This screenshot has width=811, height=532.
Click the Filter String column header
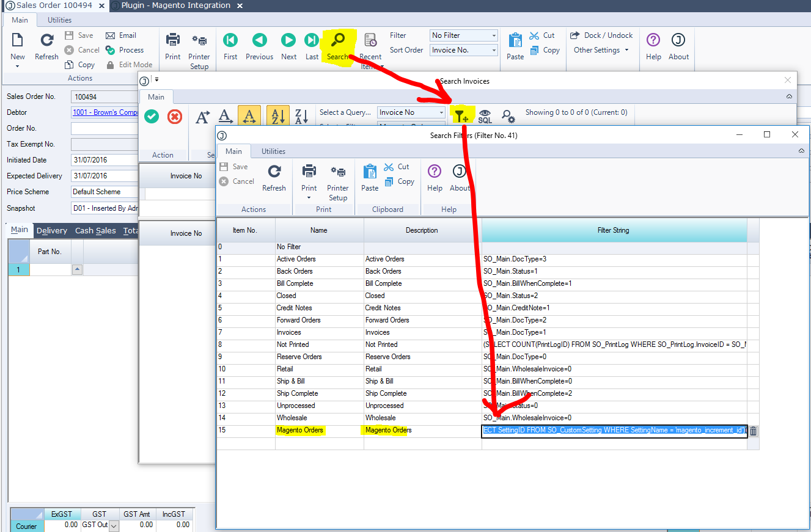click(613, 230)
